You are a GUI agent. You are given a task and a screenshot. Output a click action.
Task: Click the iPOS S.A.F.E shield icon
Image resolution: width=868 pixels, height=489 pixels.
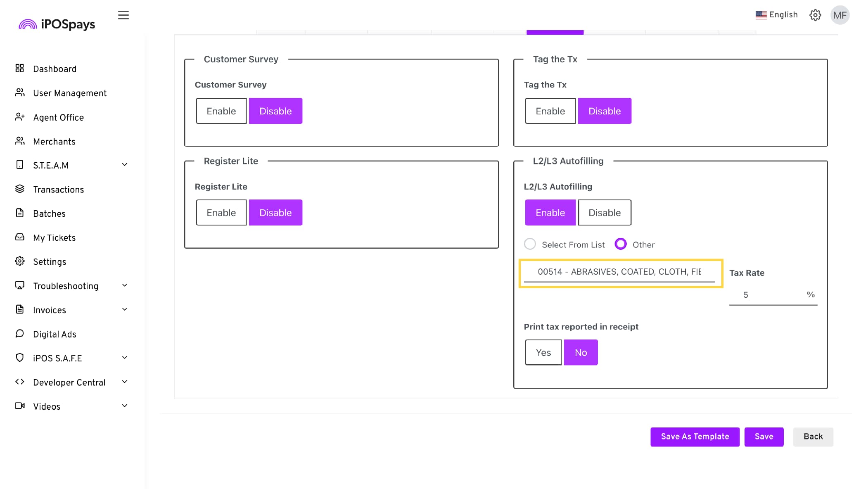19,358
